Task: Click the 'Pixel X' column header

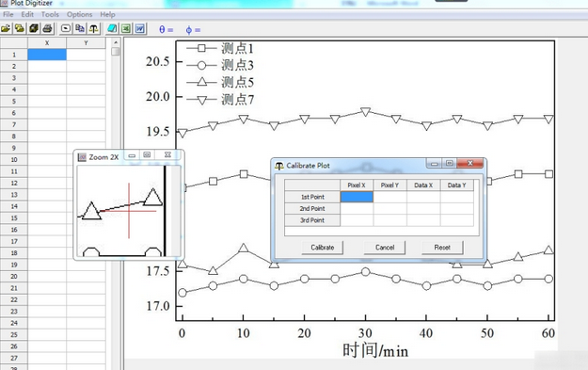Action: 357,185
